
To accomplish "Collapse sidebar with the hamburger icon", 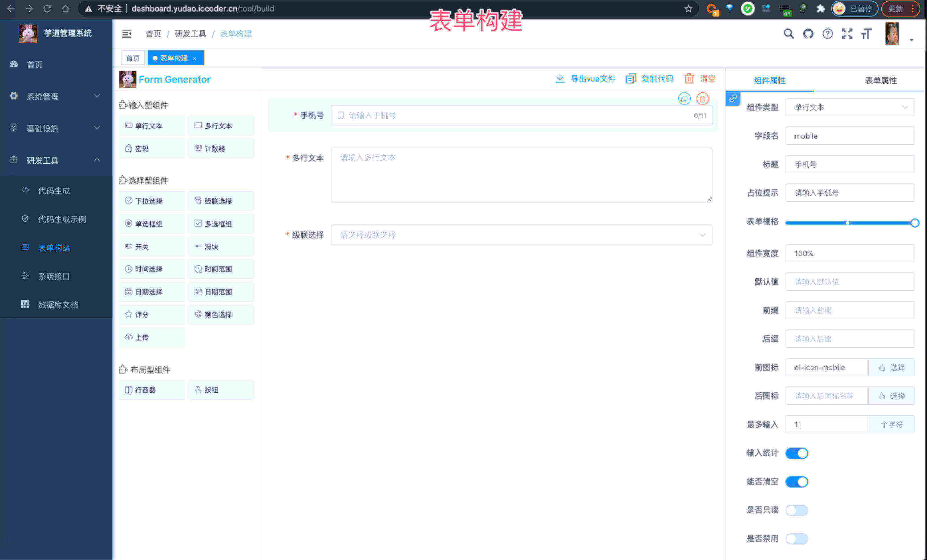I will 127,34.
